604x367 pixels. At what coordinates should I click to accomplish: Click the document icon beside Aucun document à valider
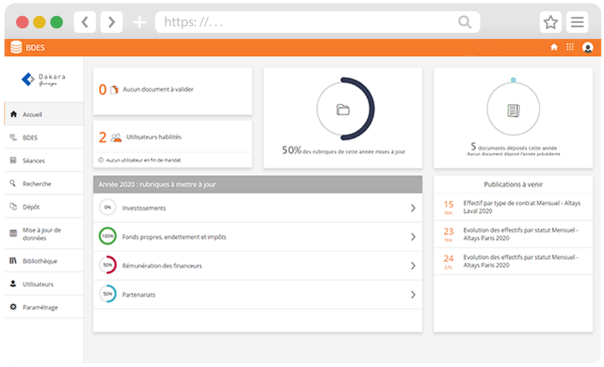click(114, 90)
